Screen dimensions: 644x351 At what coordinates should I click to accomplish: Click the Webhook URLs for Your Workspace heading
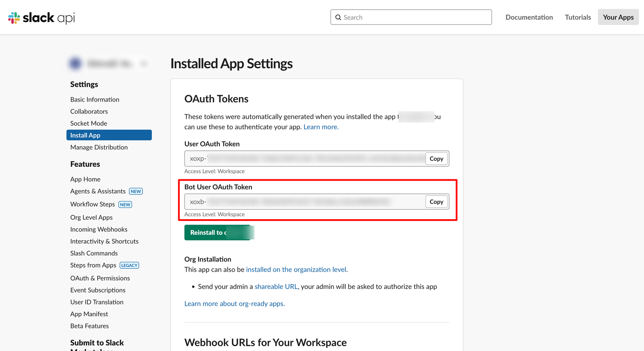pos(265,343)
